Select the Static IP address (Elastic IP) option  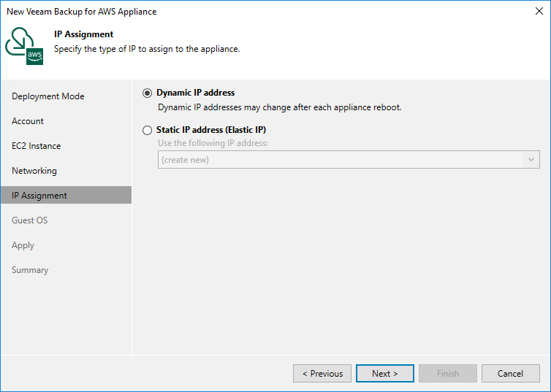coord(148,131)
